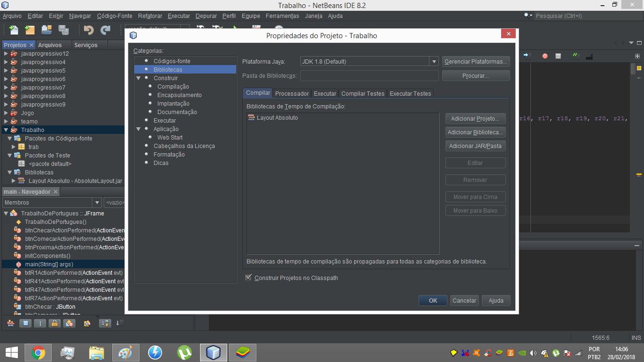Open the Refatorar menu
Viewport: 644px width, 362px height.
pyautogui.click(x=150, y=16)
